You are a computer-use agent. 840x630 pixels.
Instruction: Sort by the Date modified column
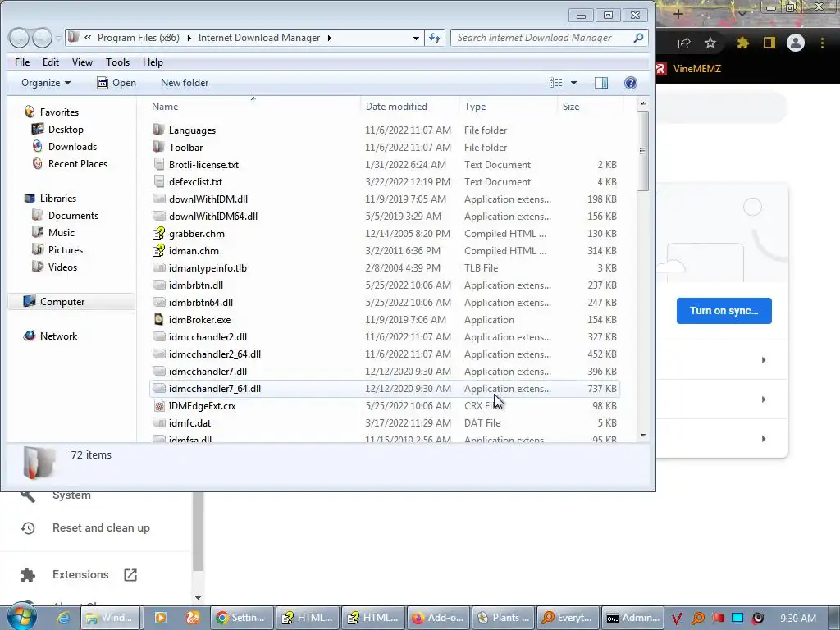[410, 106]
